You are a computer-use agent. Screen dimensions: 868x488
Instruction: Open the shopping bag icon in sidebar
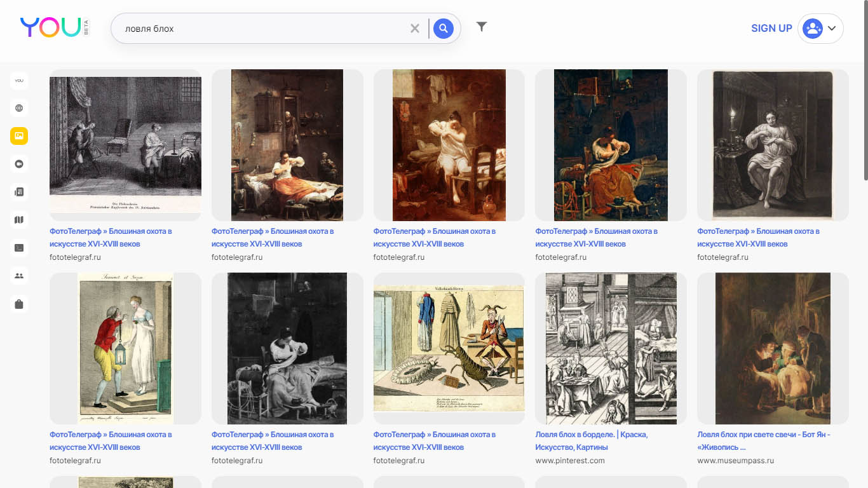(x=19, y=304)
